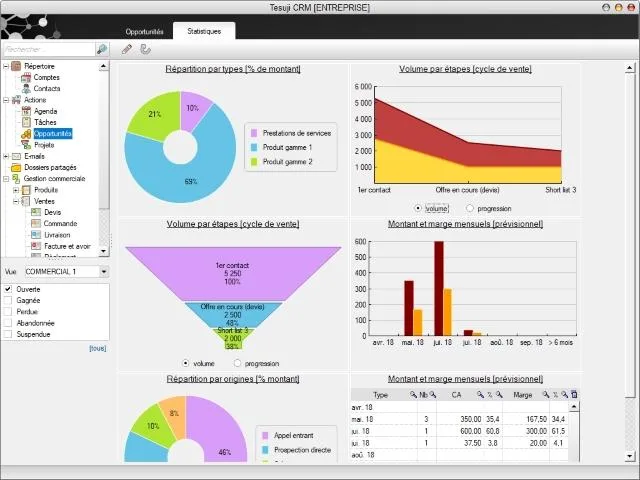Viewport: 640px width, 480px height.
Task: Switch to the Opportunités tab
Action: 144,31
